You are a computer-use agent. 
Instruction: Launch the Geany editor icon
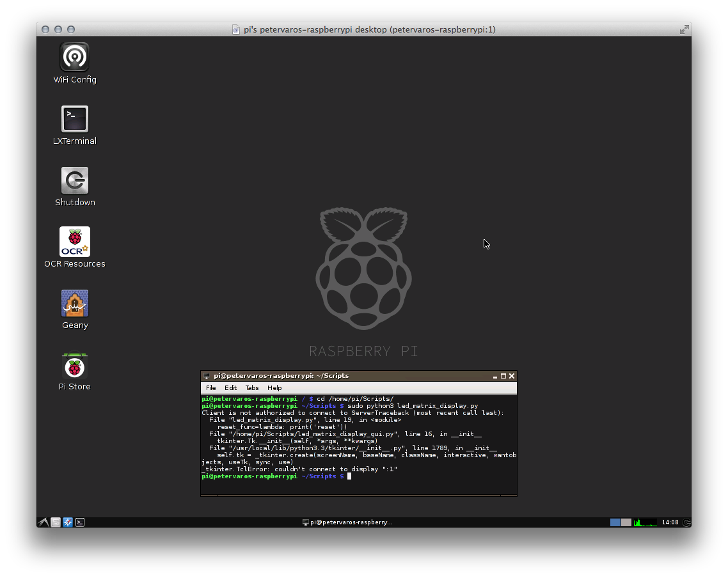[x=75, y=309]
